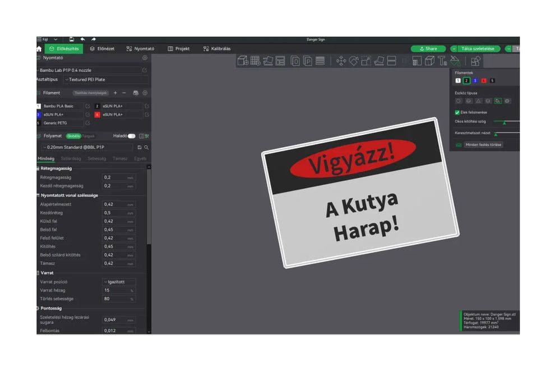The image size is (555, 392).
Task: Adjust the Keresztmetszet nézet slider
Action: tap(507, 133)
